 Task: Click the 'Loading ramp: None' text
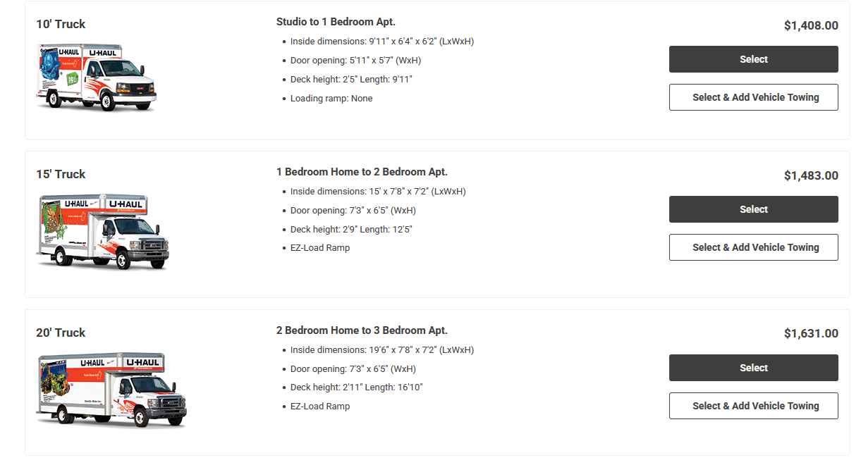(x=331, y=99)
